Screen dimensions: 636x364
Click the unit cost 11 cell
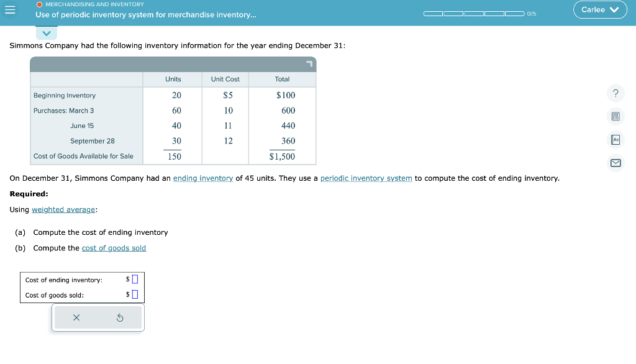point(228,126)
